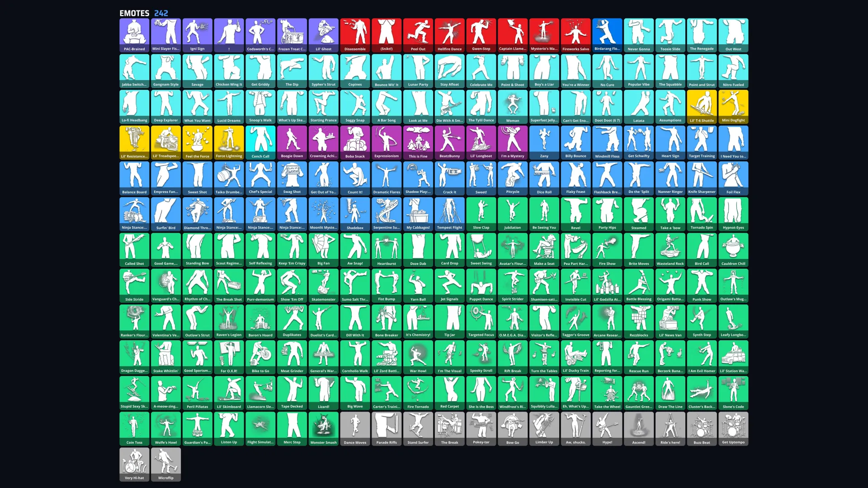The width and height of the screenshot is (868, 488).
Task: Click the Conch Call emote
Action: pyautogui.click(x=260, y=142)
